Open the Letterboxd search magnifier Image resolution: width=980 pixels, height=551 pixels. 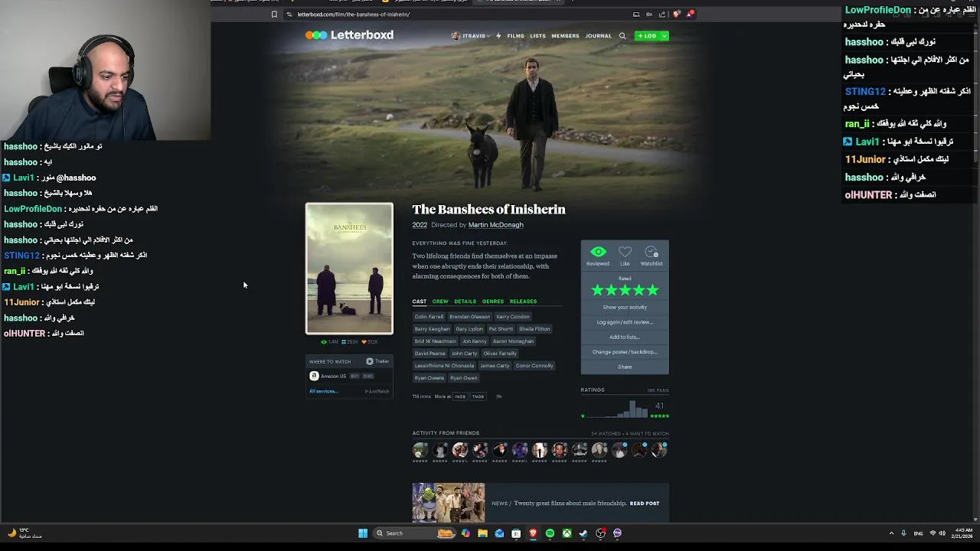(622, 36)
